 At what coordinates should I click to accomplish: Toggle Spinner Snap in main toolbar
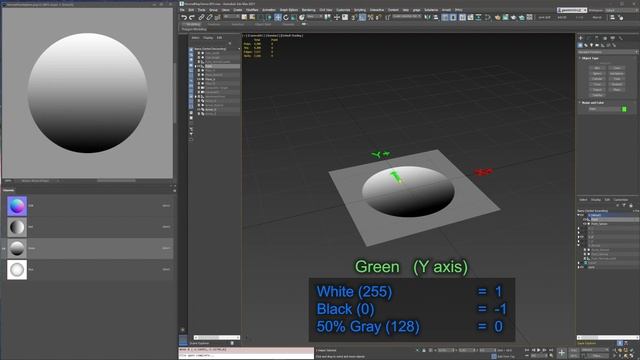[378, 17]
